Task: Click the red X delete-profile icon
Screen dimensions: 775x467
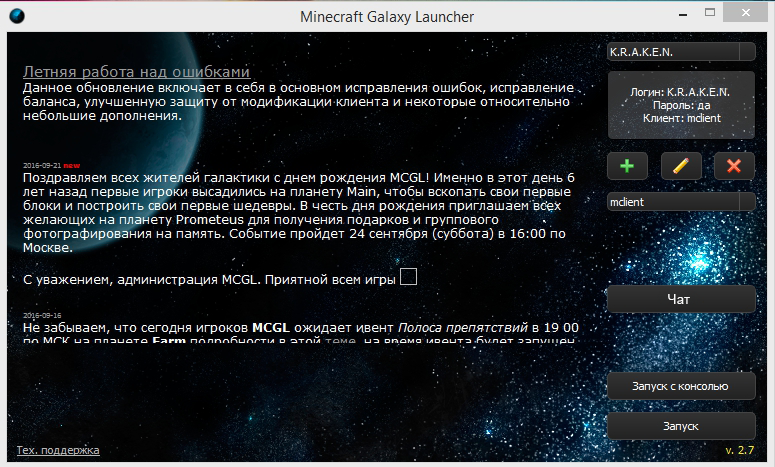Action: coord(734,165)
